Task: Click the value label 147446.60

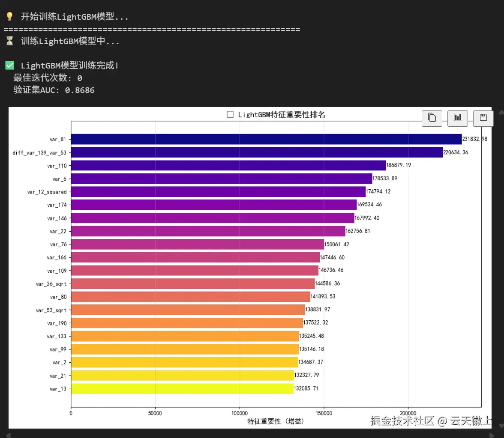Action: click(332, 257)
